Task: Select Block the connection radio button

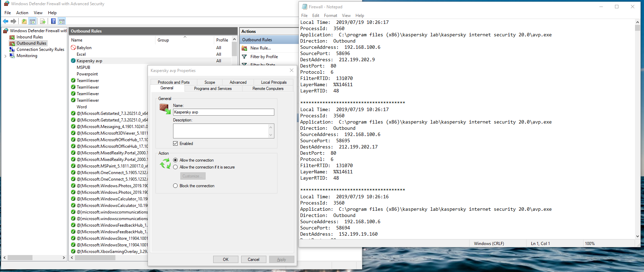Action: [176, 186]
